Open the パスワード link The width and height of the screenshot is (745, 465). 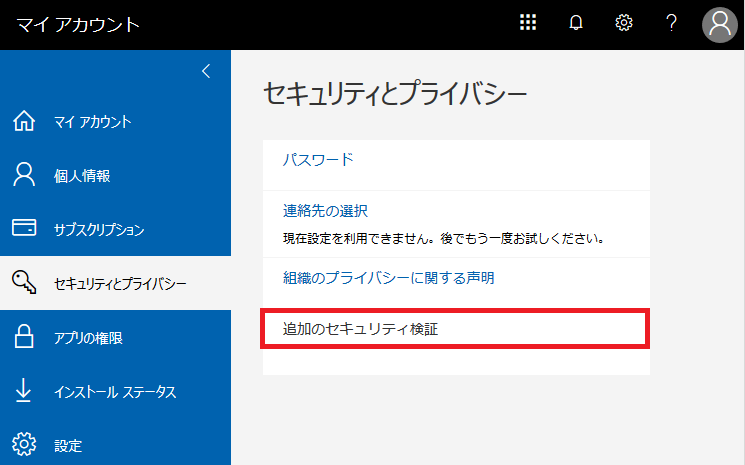[x=318, y=160]
